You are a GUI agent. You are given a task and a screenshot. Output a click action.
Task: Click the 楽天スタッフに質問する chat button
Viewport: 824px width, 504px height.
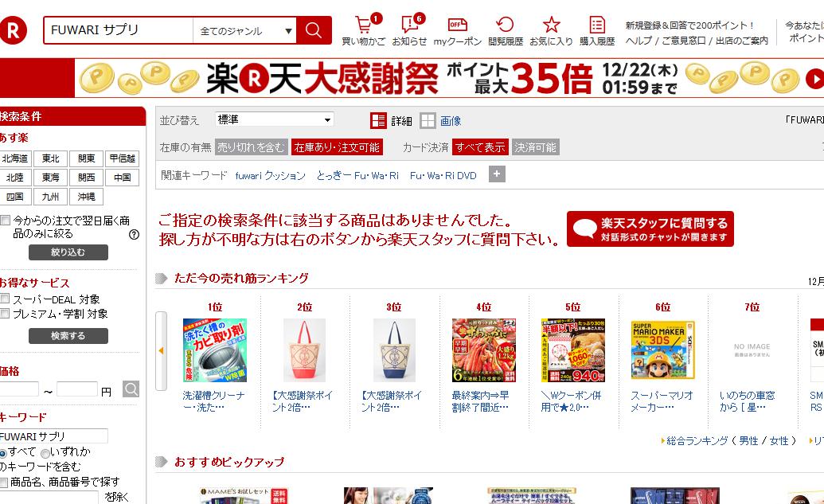click(650, 229)
